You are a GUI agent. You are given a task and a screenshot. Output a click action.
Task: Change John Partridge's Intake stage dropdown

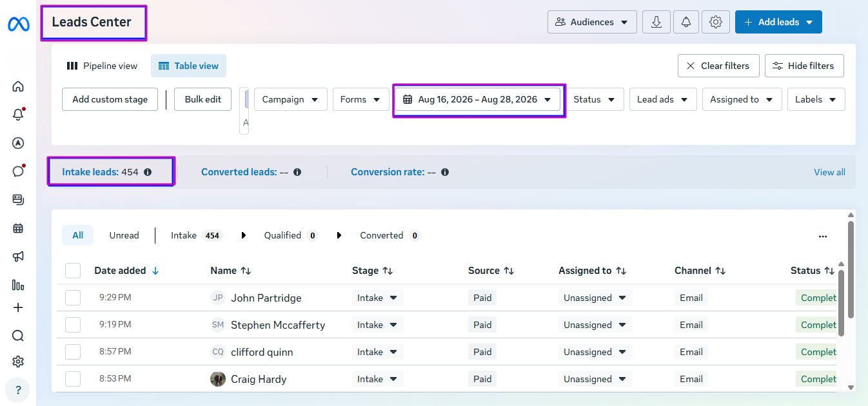(x=377, y=298)
